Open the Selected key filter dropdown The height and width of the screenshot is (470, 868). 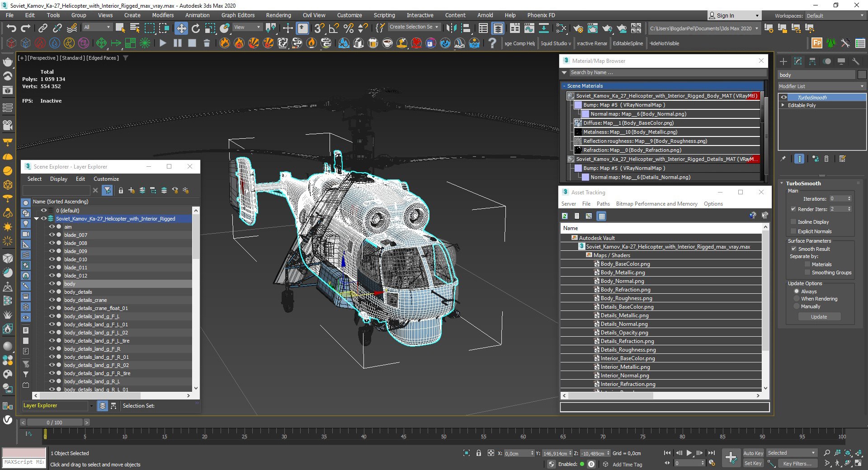coord(792,453)
